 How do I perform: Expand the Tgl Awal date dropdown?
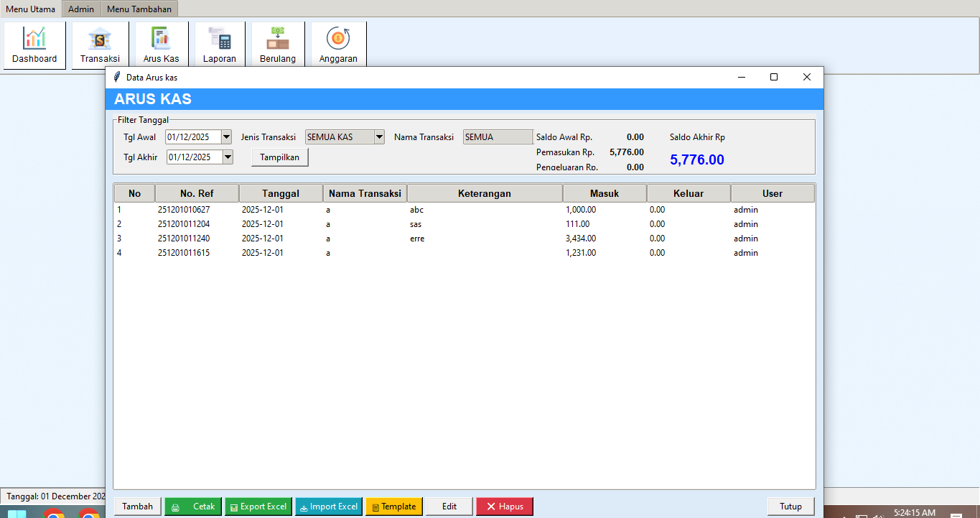(x=227, y=137)
